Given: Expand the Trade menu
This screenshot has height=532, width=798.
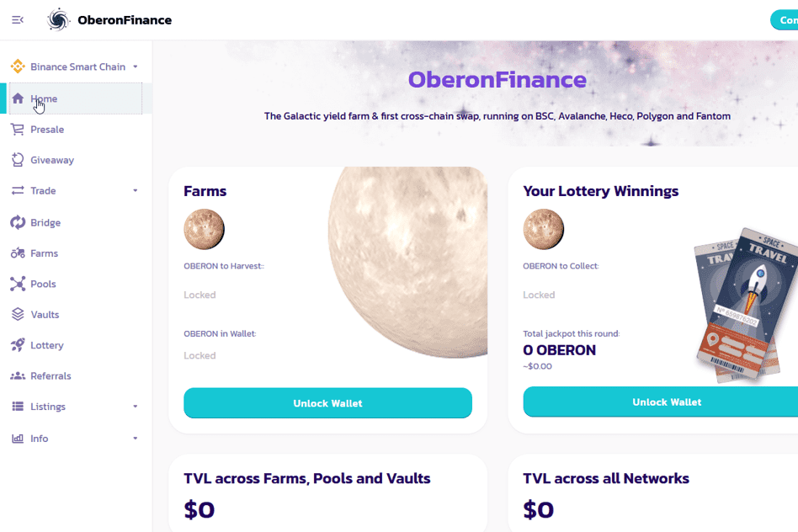Looking at the screenshot, I should pyautogui.click(x=74, y=190).
